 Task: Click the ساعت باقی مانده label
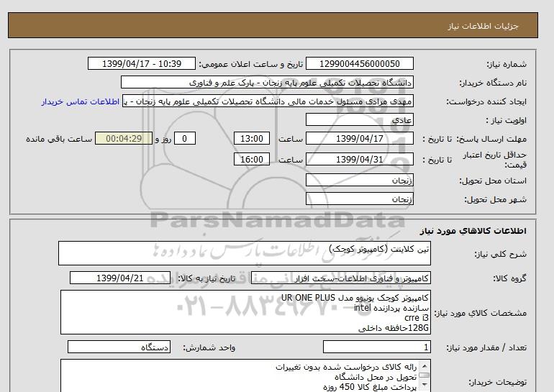[59, 139]
